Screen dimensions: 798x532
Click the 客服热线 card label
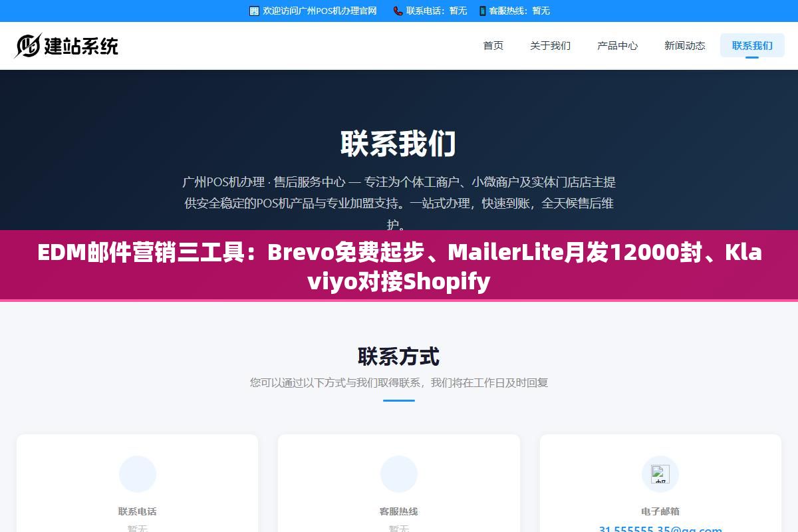click(x=399, y=511)
